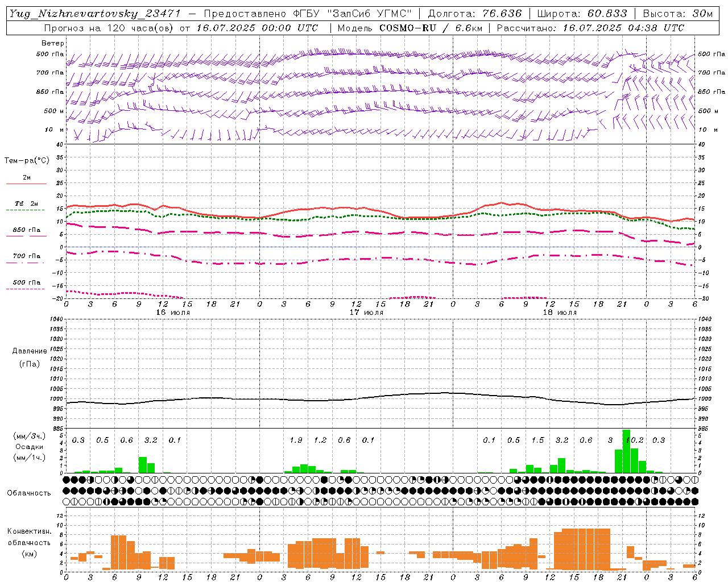728x582 pixels.
Task: Click the 17 июля date label
Action: pos(366,313)
